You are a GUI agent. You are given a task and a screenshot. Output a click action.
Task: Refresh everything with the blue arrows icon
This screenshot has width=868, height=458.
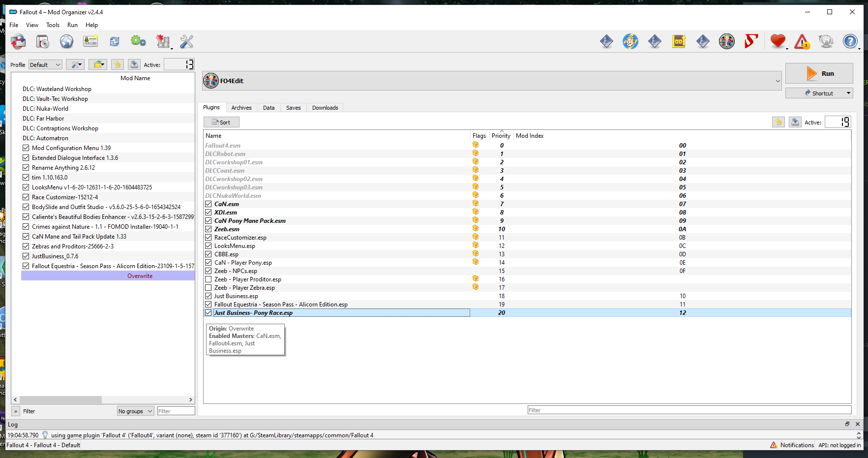tap(115, 42)
